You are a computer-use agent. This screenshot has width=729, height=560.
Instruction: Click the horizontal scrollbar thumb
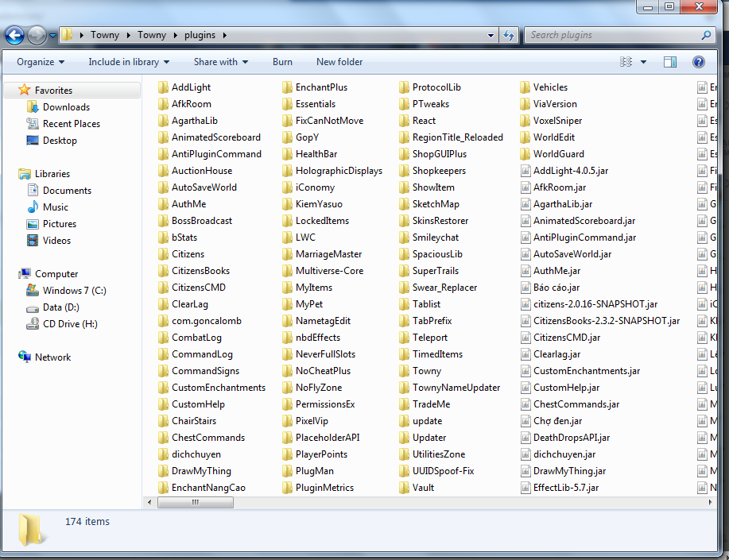tap(196, 502)
